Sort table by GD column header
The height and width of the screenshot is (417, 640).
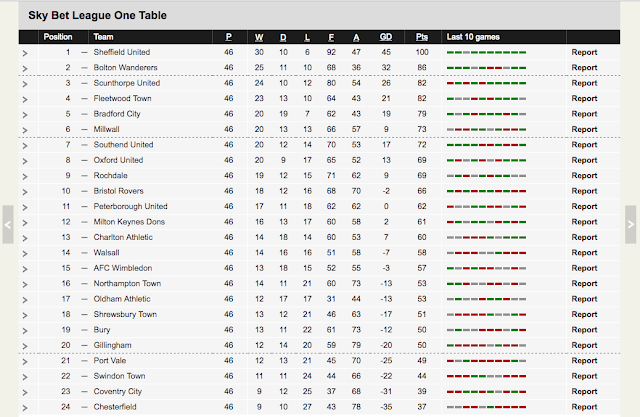click(386, 37)
